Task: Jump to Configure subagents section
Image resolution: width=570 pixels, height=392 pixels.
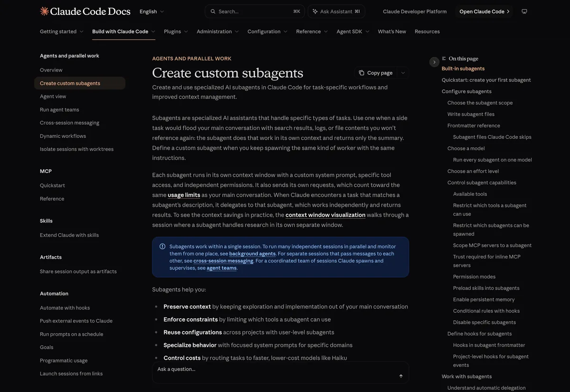Action: click(466, 91)
